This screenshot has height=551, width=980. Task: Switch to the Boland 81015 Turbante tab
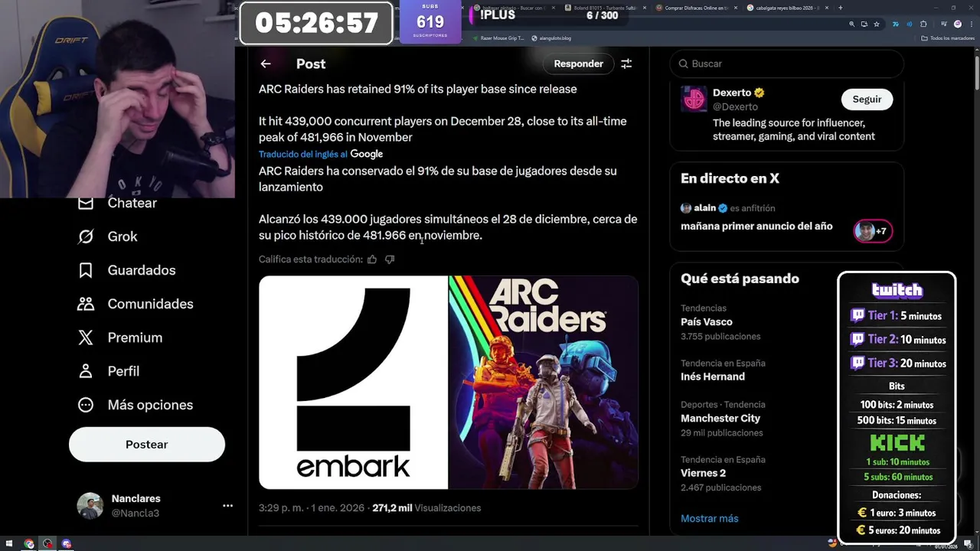click(x=605, y=8)
